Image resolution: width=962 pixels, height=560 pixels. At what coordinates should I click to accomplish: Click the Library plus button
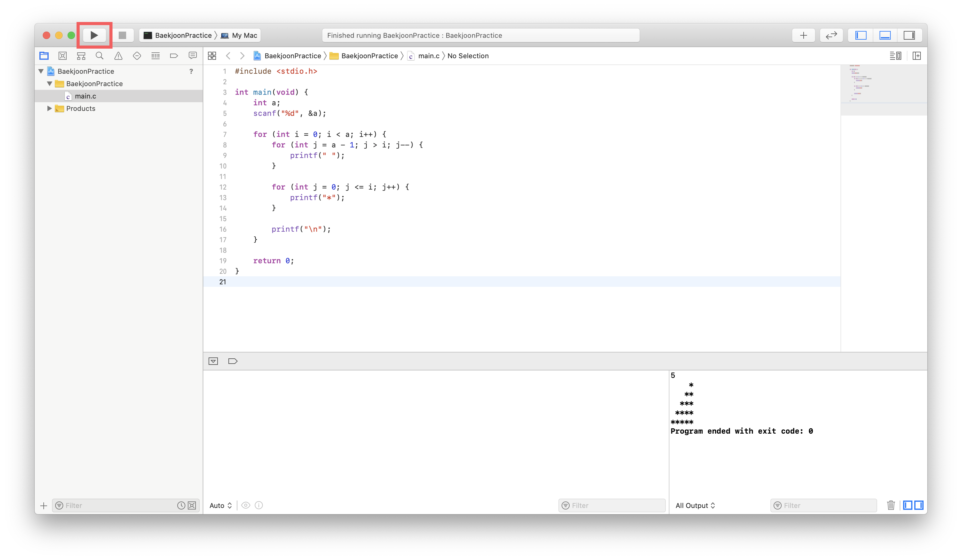804,36
